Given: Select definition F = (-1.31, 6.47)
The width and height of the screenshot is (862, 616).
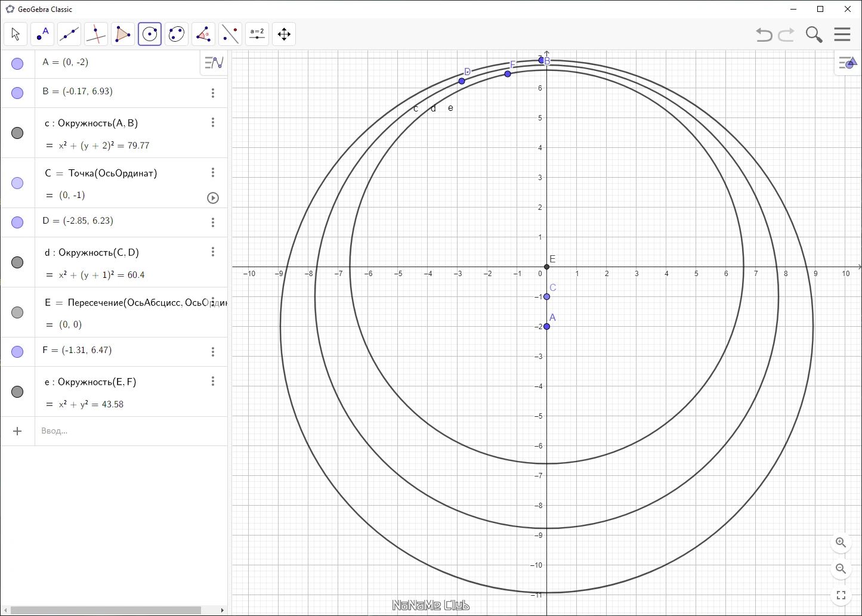Looking at the screenshot, I should (77, 350).
